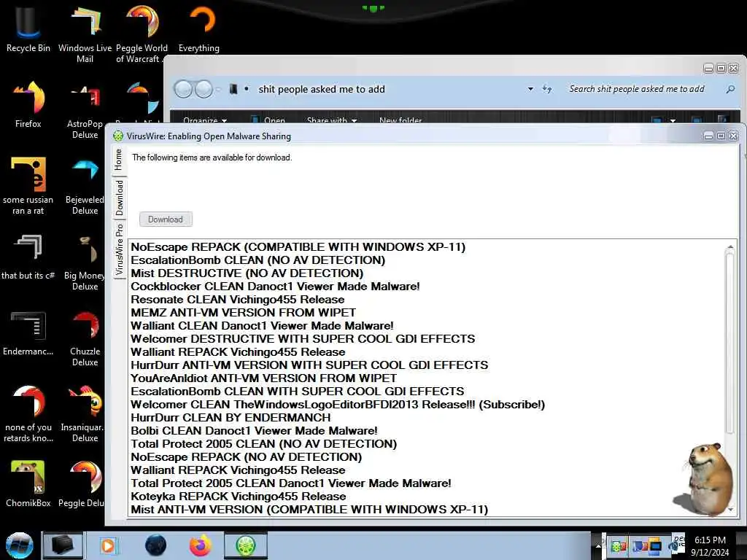Viewport: 747px width, 560px height.
Task: Switch to VirusWire Home tab
Action: click(x=118, y=160)
